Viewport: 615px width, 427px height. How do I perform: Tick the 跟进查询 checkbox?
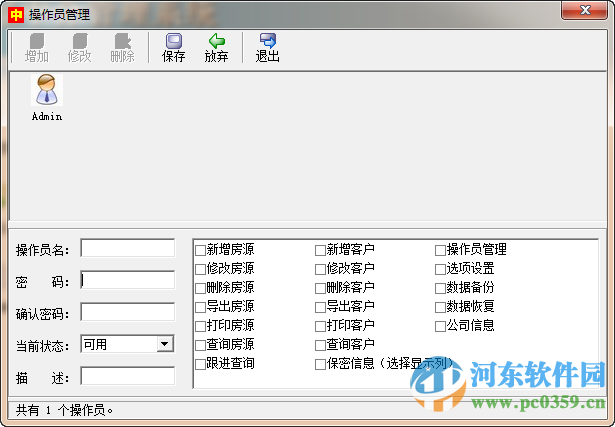tap(200, 364)
